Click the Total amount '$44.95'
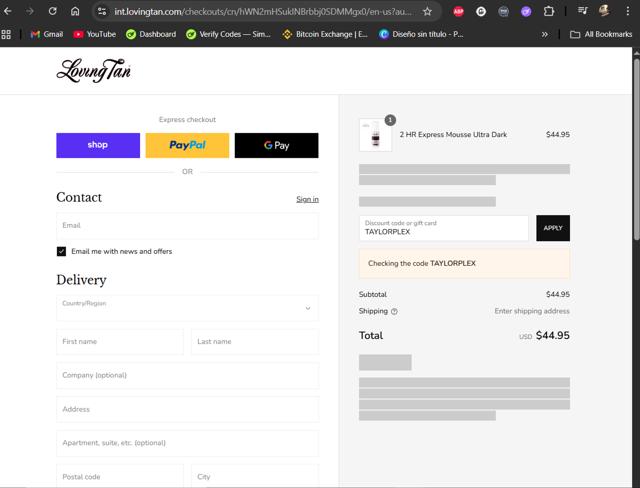Viewport: 640px width, 488px height. (553, 335)
